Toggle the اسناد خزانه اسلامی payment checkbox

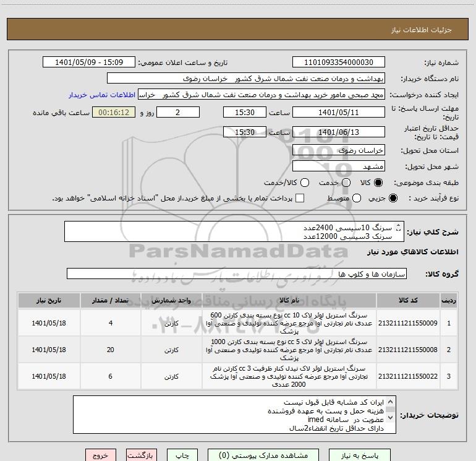pos(300,198)
